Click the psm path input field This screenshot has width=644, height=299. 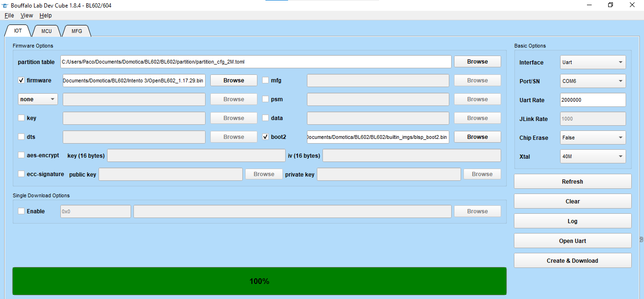[x=378, y=99]
